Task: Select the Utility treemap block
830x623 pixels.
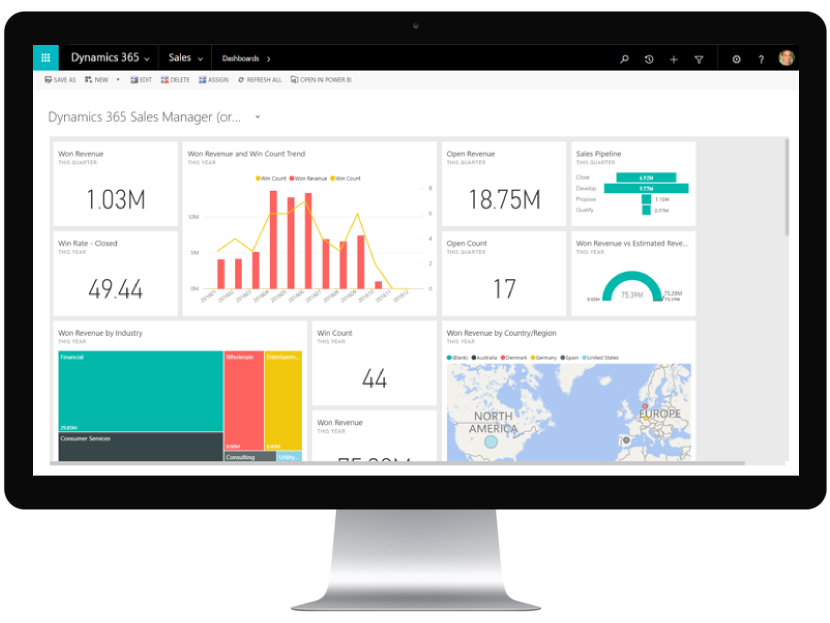Action: (x=289, y=456)
